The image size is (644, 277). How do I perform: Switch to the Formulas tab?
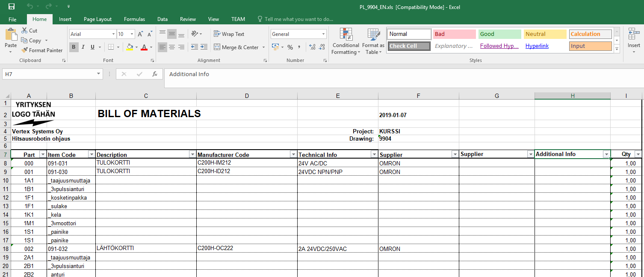click(134, 19)
